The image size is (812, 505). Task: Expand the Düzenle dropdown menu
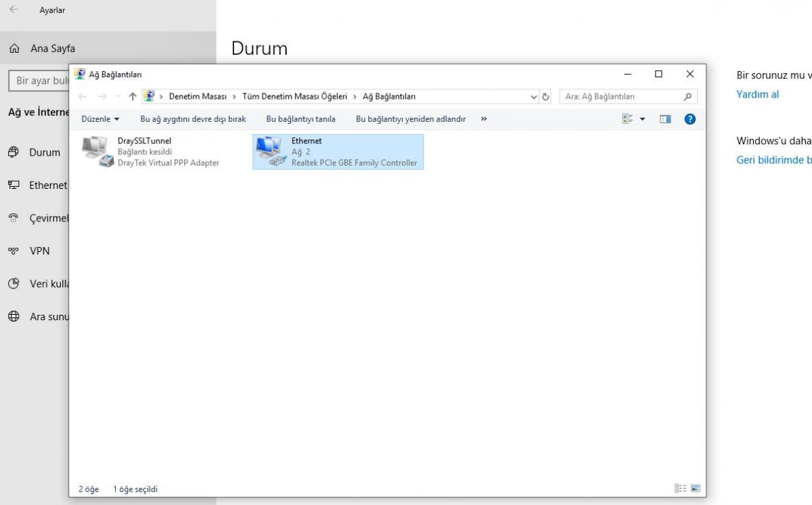coord(100,119)
